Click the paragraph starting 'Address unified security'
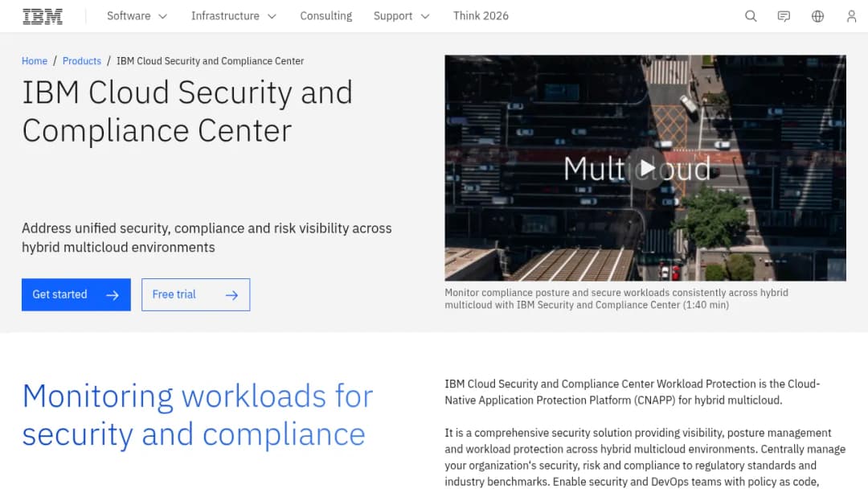Viewport: 868px width, 489px height. [x=207, y=237]
